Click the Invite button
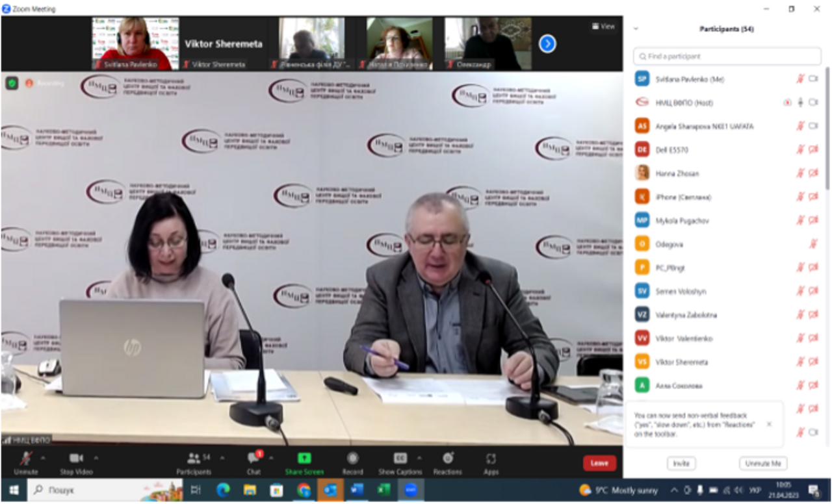The width and height of the screenshot is (832, 504). pos(681,464)
